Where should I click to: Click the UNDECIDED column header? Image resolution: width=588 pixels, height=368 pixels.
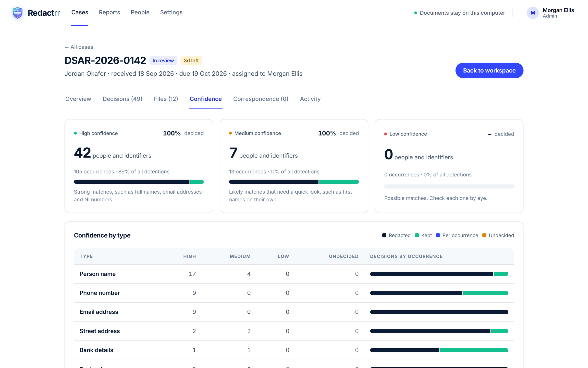[x=343, y=256]
